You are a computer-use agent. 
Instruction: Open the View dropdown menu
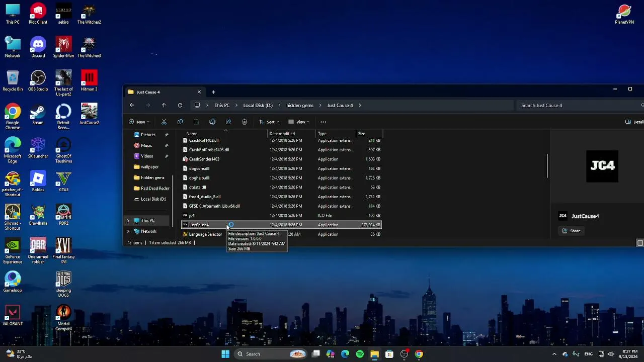(298, 122)
